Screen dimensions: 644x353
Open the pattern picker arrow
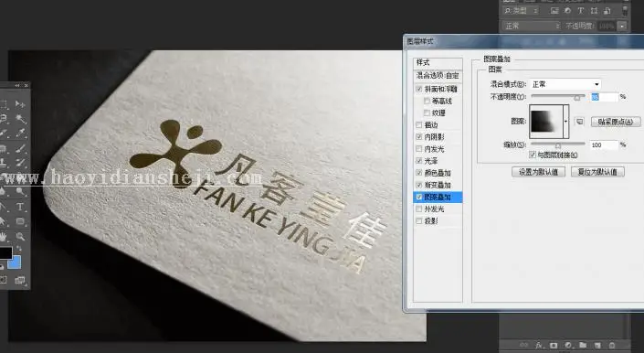tap(566, 122)
